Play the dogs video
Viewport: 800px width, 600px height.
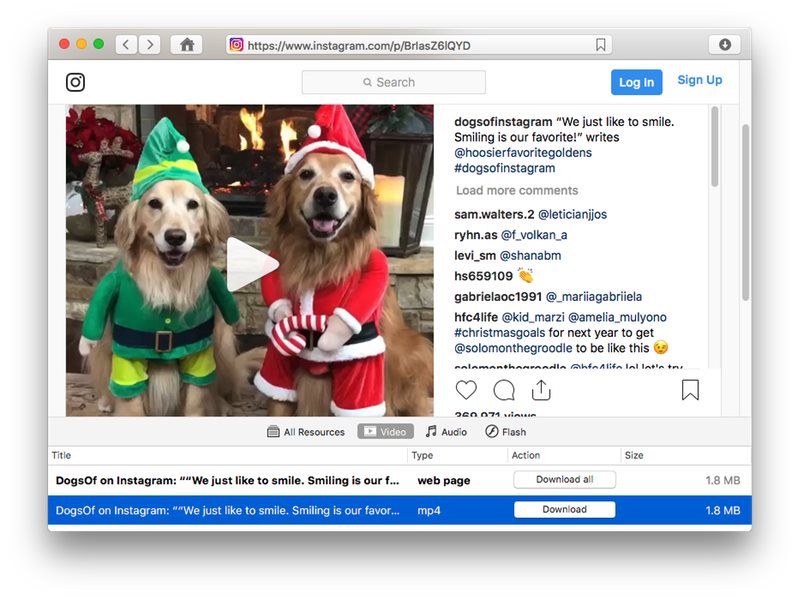click(252, 264)
